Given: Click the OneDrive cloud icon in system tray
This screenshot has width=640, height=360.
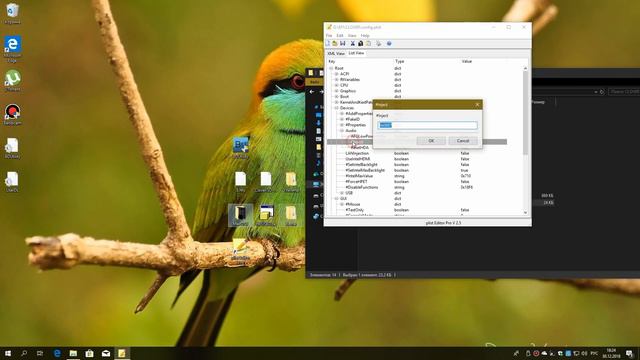Looking at the screenshot, I should [x=544, y=353].
